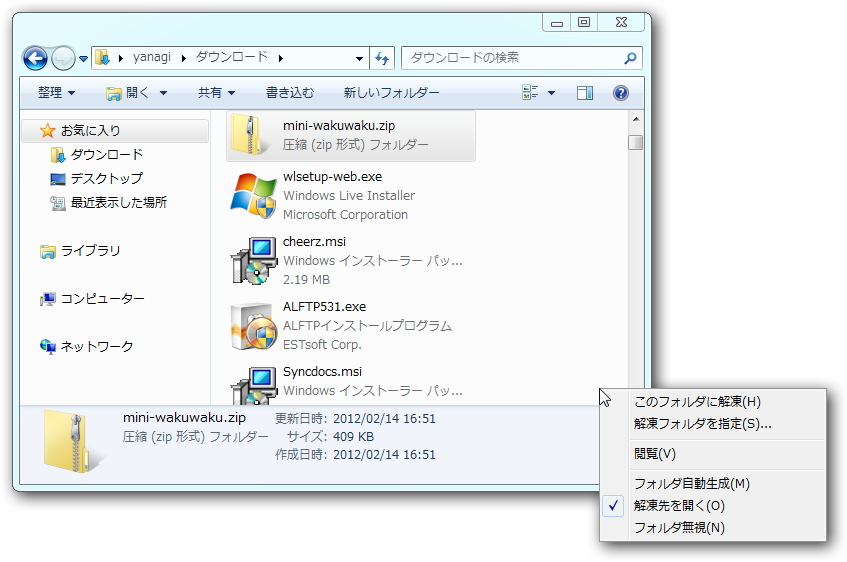This screenshot has height=562, width=847.
Task: Select yanagi in the address breadcrumb
Action: (152, 57)
